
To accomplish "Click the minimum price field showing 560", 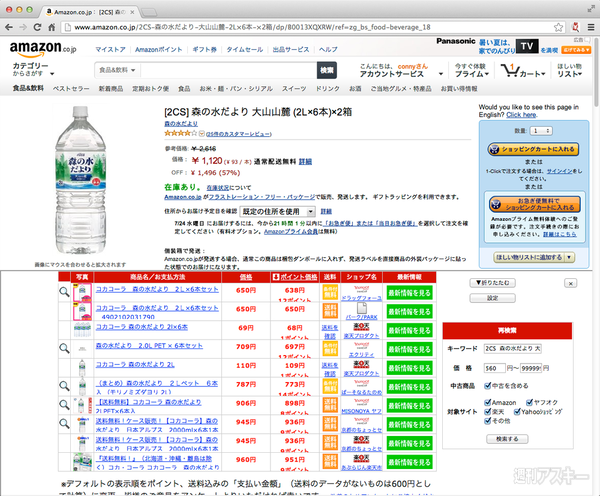I will (494, 368).
